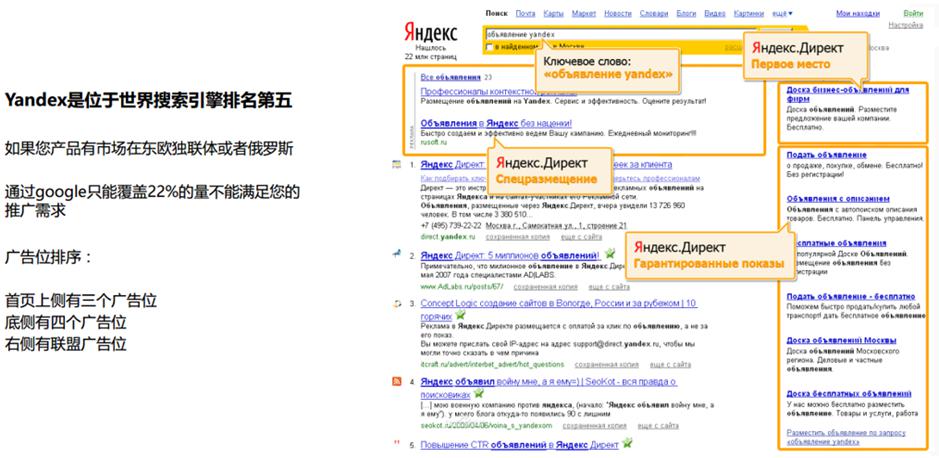Screen dimensions: 939x458
Task: Open the 'Профессионалы контекстно...' ad link
Action: pos(477,92)
